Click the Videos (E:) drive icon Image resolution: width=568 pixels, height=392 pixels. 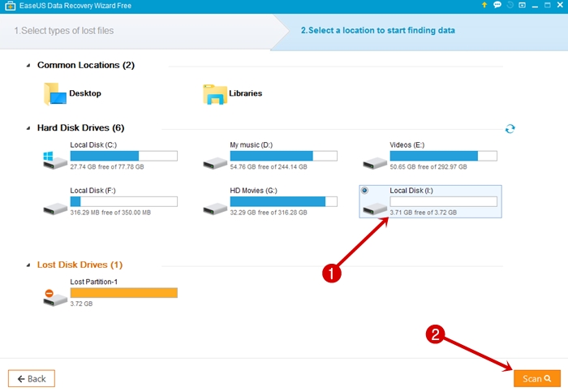tap(375, 163)
